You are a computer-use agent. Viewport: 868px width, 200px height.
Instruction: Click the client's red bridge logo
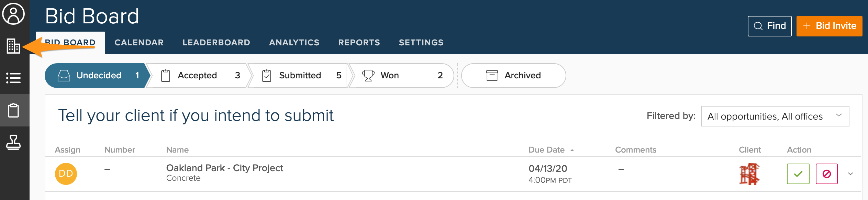749,174
